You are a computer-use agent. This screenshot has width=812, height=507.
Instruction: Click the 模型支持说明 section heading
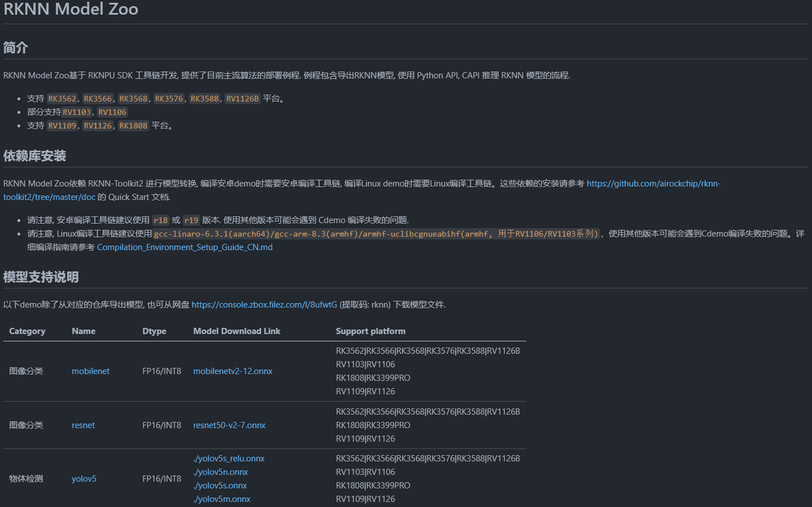[41, 277]
